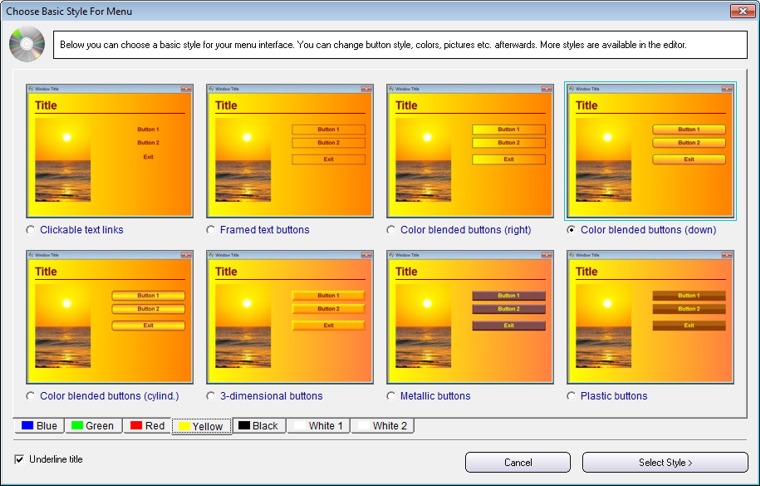Click the Cancel button
The height and width of the screenshot is (486, 760).
[x=518, y=462]
